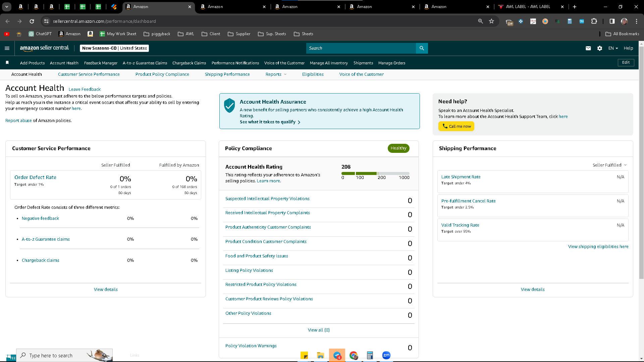Switch to Customer Service Performance tab

click(x=89, y=74)
